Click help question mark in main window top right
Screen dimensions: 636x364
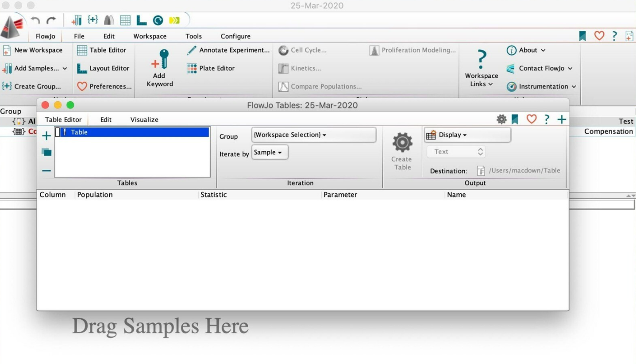click(614, 36)
